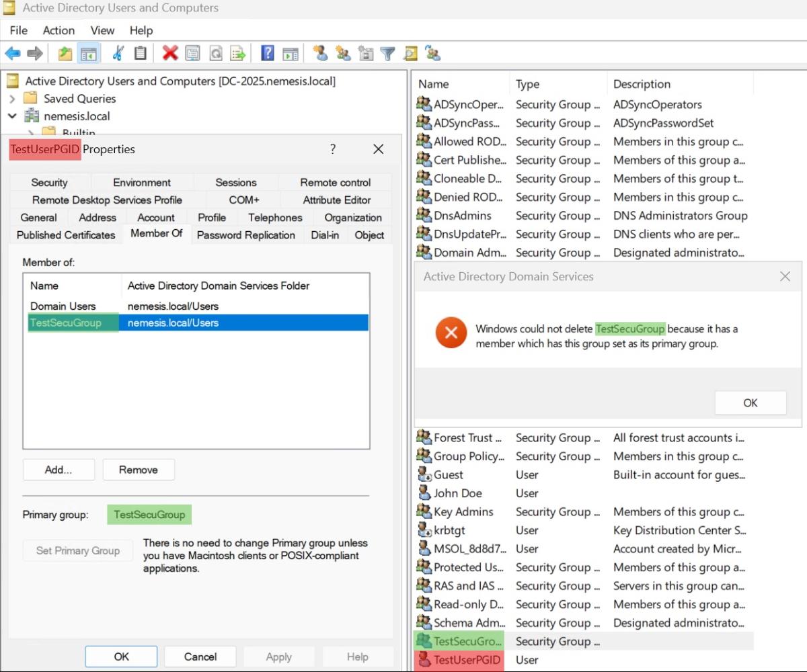The height and width of the screenshot is (672, 807).
Task: Delete the selected object with the red X icon
Action: coord(169,53)
